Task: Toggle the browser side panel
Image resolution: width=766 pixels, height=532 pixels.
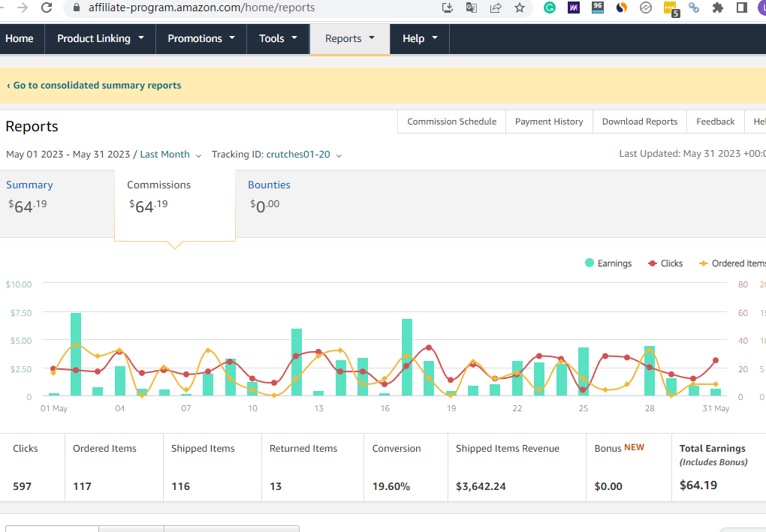Action: (x=741, y=8)
